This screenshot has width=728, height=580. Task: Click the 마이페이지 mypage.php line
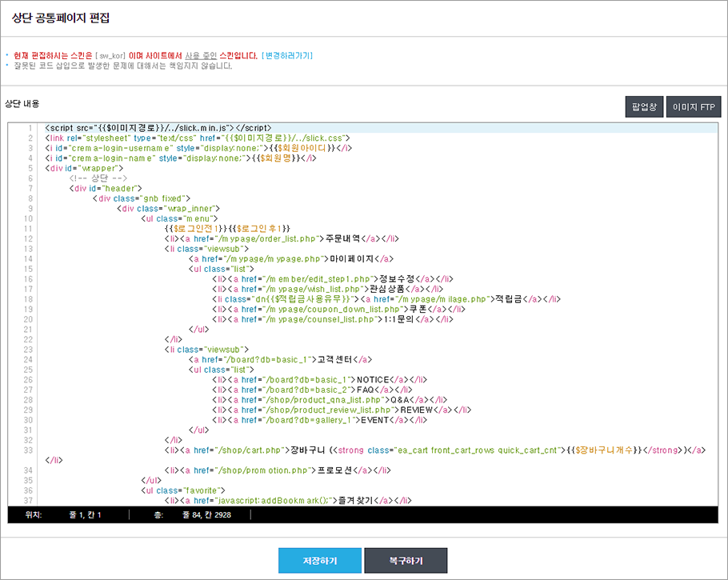tap(291, 259)
